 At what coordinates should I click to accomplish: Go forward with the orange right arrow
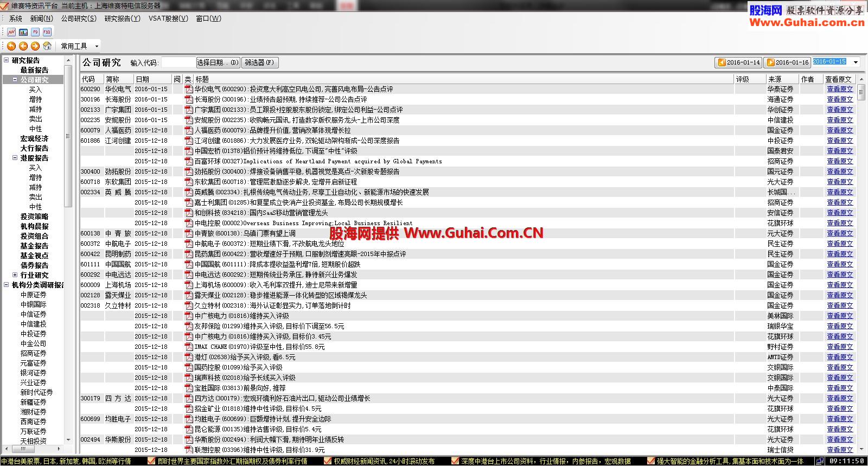[x=35, y=46]
